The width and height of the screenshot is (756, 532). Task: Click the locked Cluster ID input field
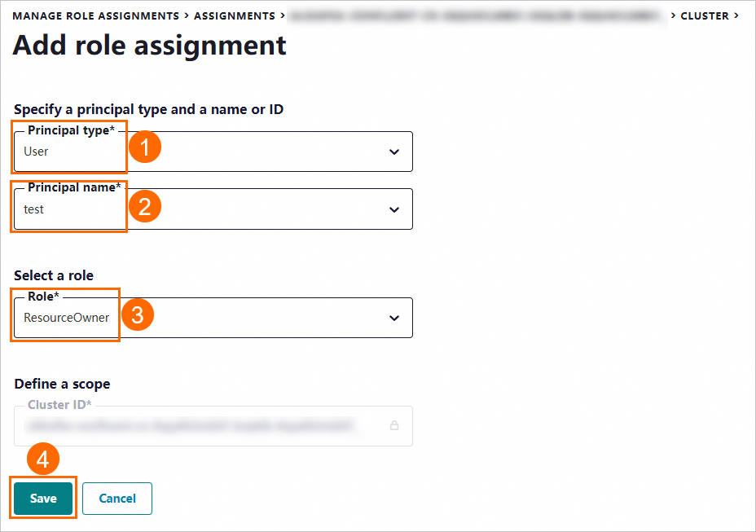pos(204,425)
